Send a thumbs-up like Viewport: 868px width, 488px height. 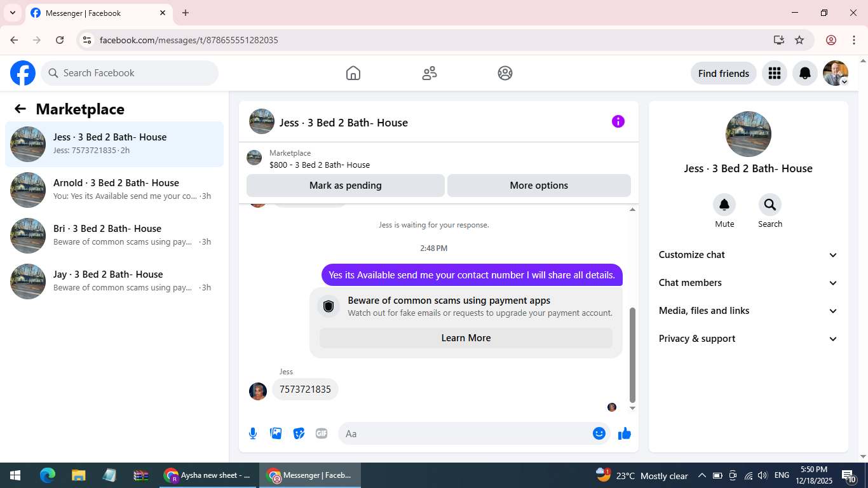625,433
